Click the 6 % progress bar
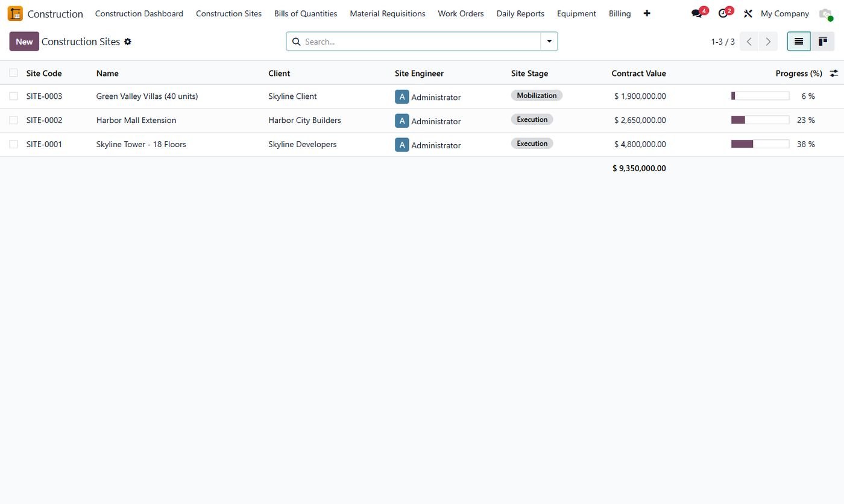 click(x=760, y=96)
